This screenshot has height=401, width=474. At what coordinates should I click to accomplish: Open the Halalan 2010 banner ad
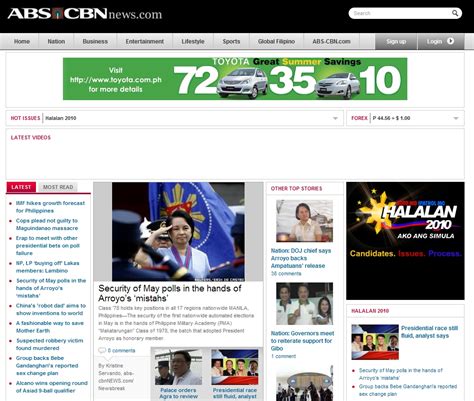click(x=405, y=241)
